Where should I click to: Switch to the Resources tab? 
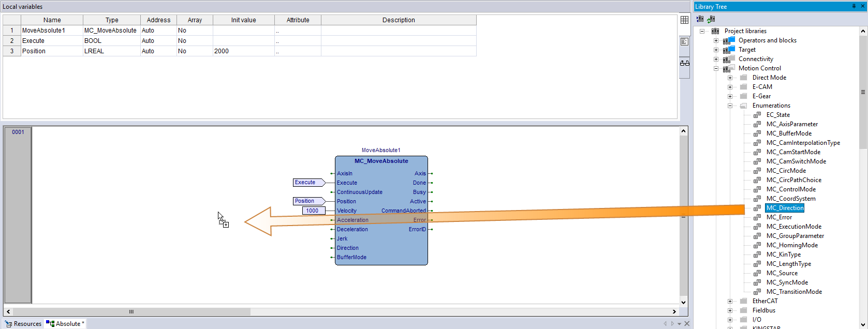tap(23, 324)
